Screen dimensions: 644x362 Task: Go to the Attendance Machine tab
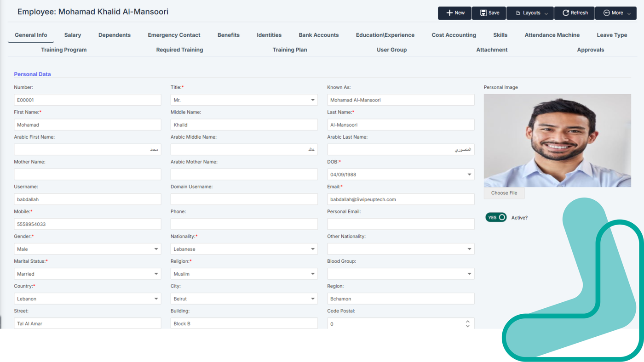click(x=552, y=35)
